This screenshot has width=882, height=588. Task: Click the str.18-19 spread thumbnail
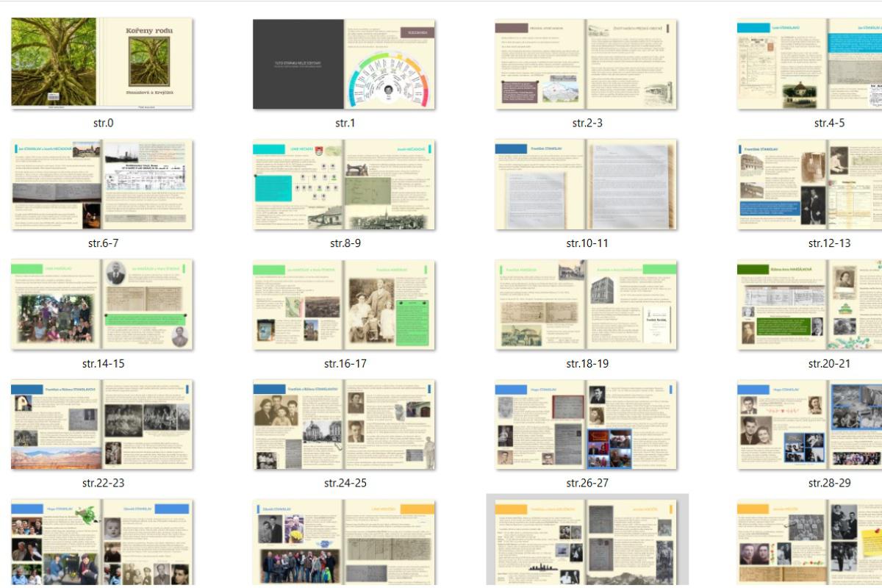tap(586, 304)
